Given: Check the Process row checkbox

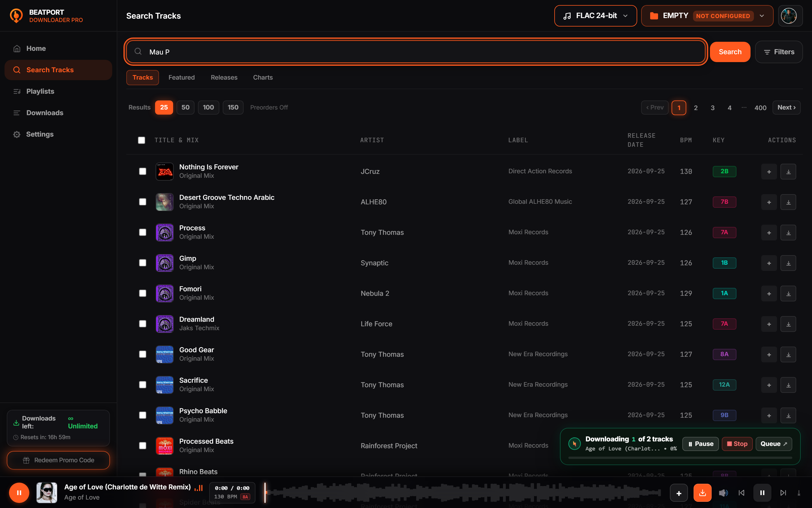Looking at the screenshot, I should point(143,233).
